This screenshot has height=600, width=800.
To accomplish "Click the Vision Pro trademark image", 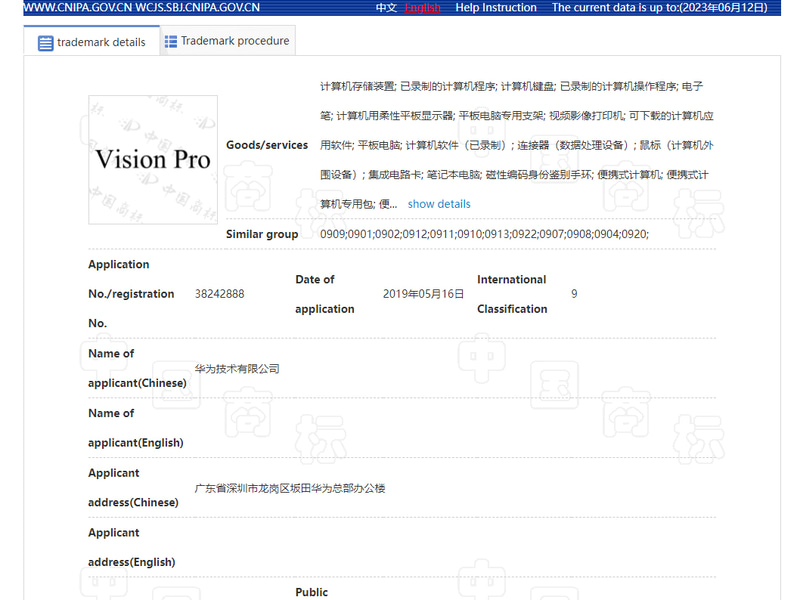I will (153, 160).
